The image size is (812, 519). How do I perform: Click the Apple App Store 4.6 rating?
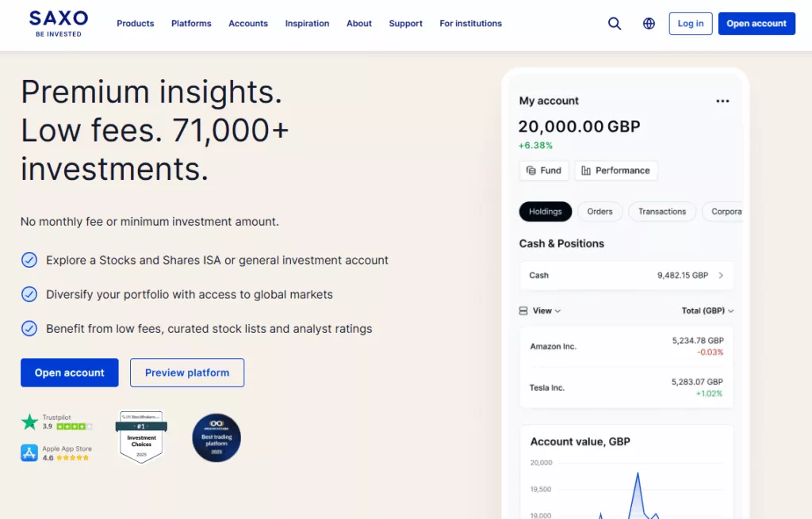(x=66, y=458)
